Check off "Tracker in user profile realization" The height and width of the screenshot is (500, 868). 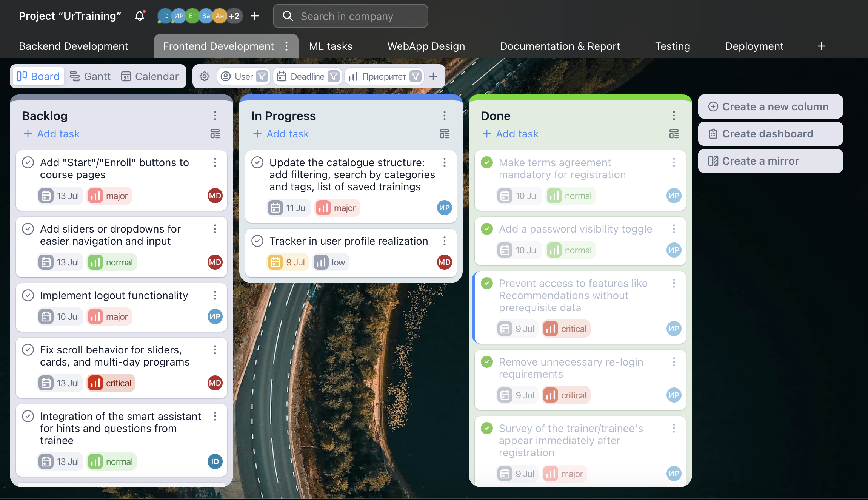point(257,241)
